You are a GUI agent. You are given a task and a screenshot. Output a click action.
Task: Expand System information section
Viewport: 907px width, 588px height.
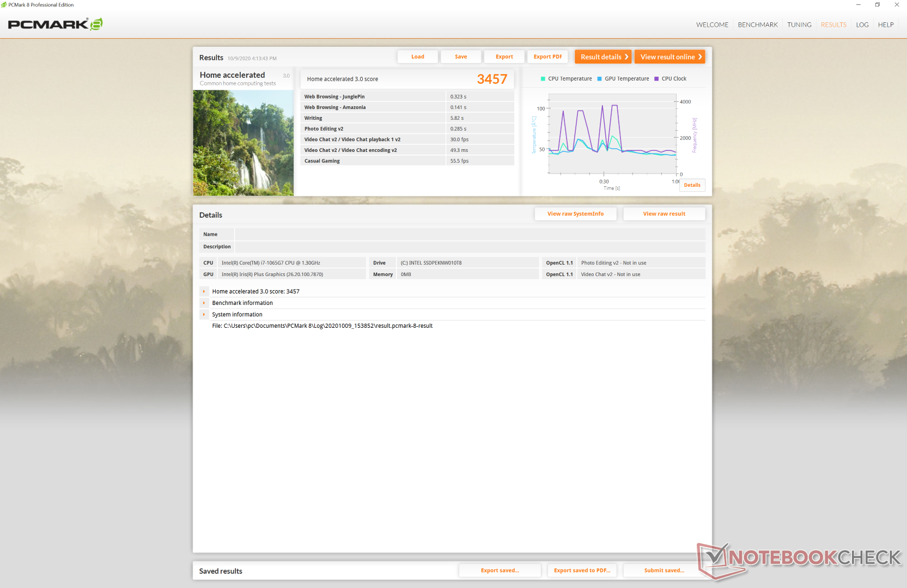(x=204, y=315)
